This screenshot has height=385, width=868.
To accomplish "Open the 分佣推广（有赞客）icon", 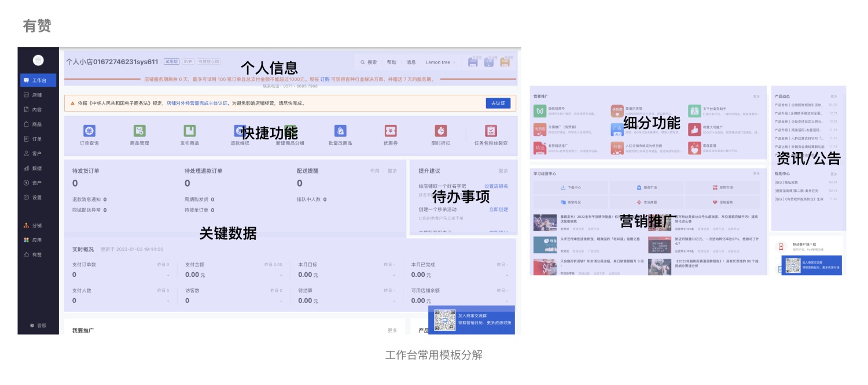I will [539, 129].
